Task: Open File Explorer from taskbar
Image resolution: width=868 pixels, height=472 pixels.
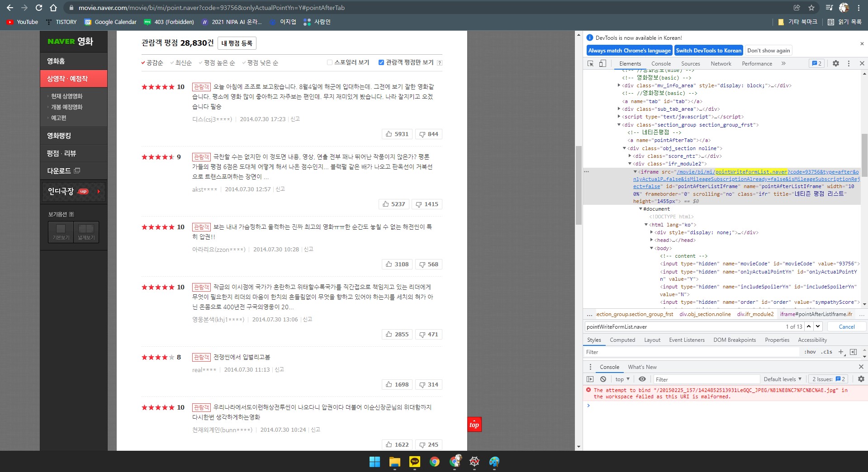Action: (x=394, y=462)
